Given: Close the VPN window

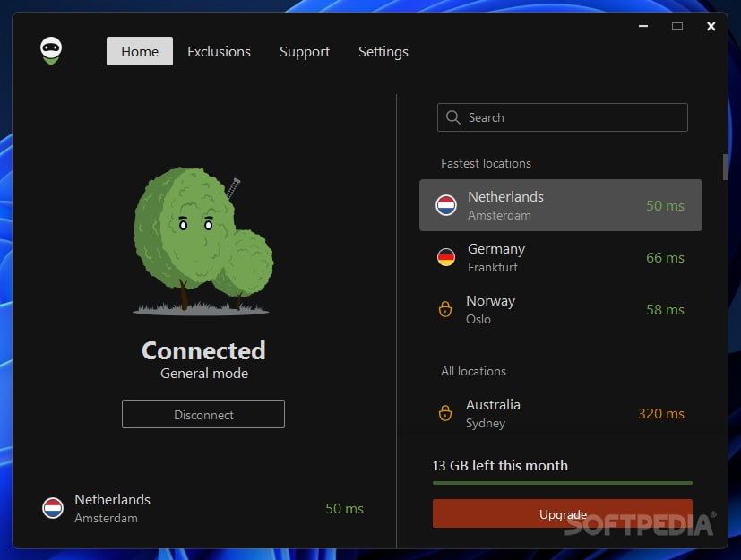Looking at the screenshot, I should [x=711, y=26].
